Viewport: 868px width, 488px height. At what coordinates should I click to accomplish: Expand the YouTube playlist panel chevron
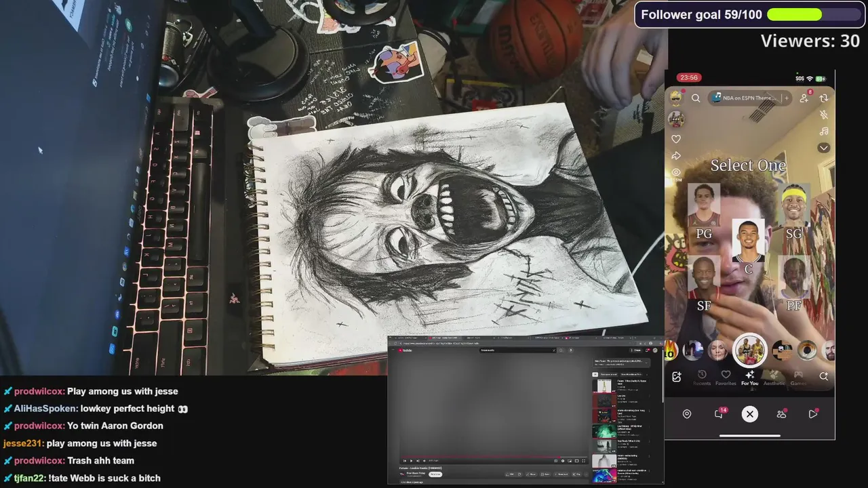click(x=646, y=363)
